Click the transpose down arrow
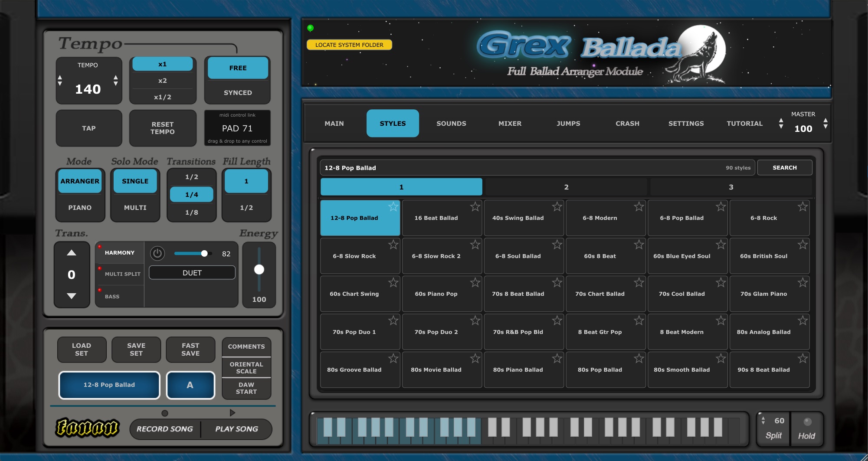 click(x=72, y=296)
